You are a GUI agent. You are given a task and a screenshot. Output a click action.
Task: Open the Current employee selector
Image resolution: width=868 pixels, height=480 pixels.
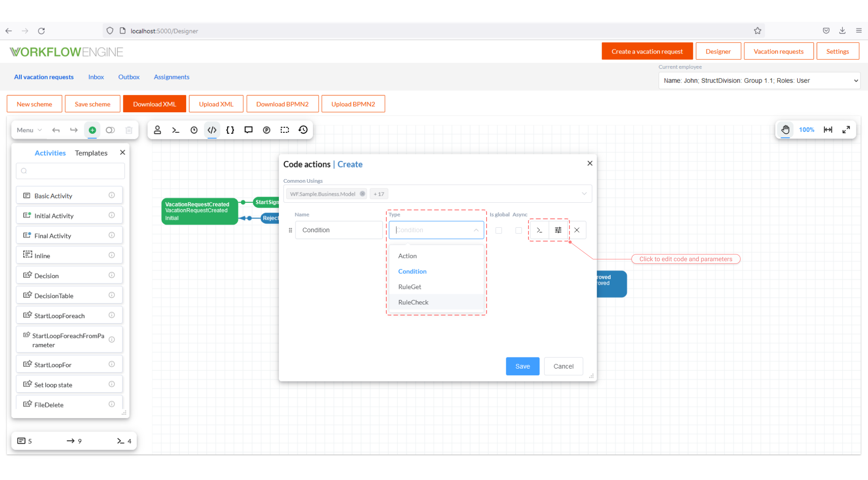(x=760, y=81)
